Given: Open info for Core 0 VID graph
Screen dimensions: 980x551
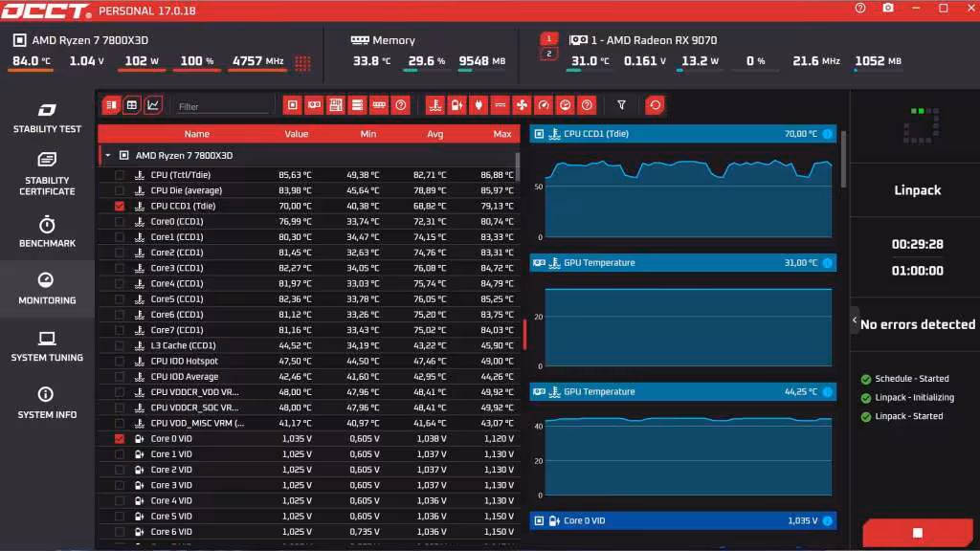Looking at the screenshot, I should 828,521.
